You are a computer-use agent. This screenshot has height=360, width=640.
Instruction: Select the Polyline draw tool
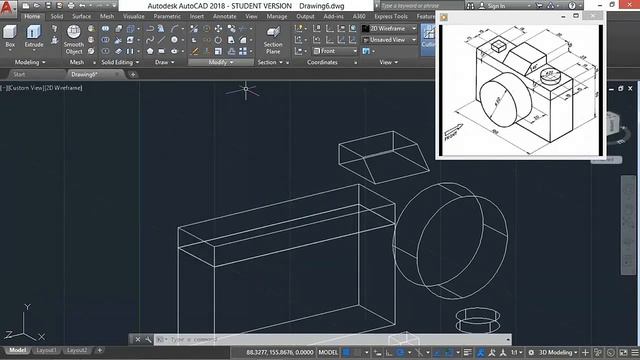point(150,29)
